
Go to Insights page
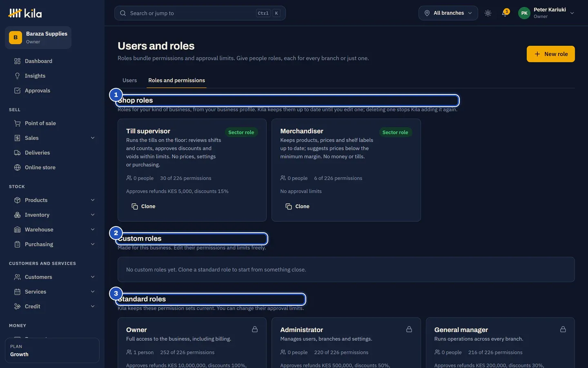click(x=52, y=76)
